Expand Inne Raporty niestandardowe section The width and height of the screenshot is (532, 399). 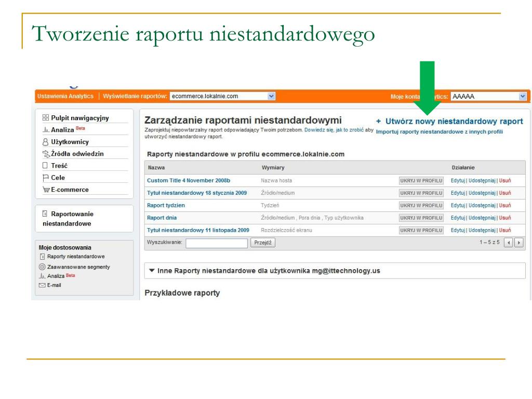[x=152, y=270]
